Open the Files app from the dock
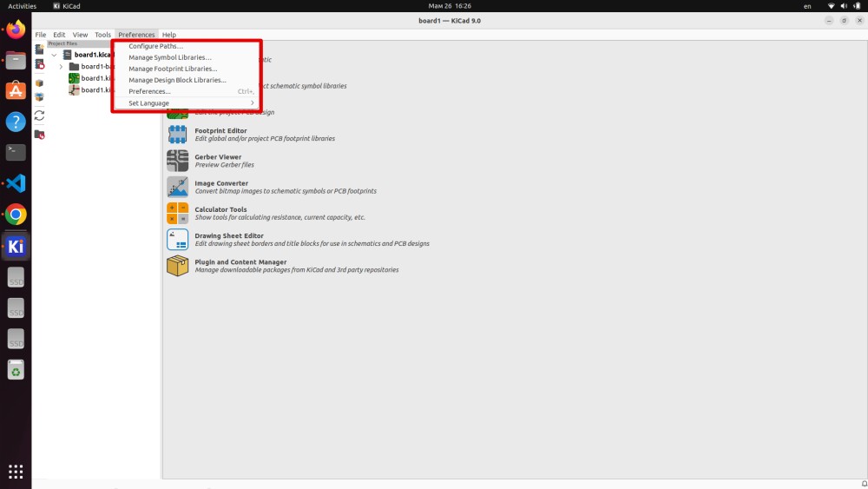This screenshot has height=489, width=868. (16, 60)
